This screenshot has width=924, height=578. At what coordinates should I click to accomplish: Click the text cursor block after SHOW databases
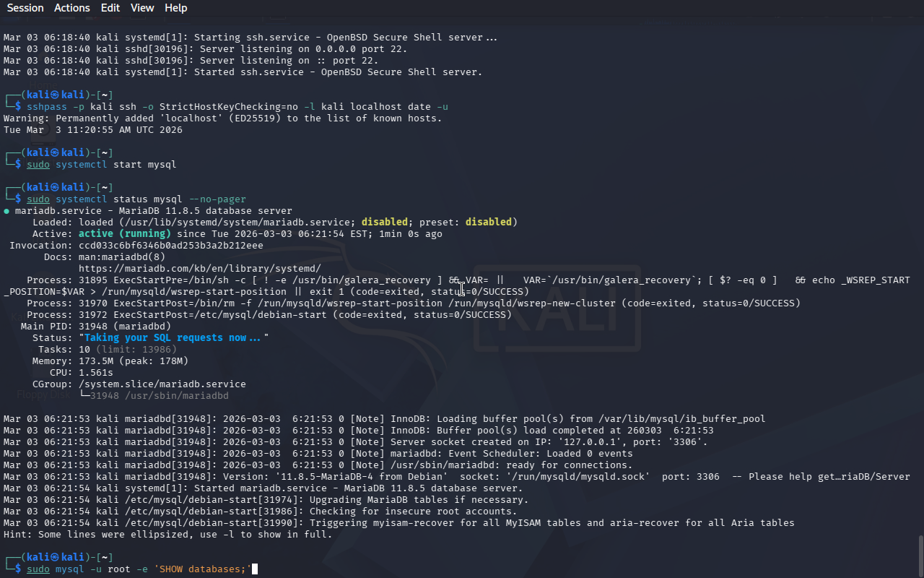[254, 569]
